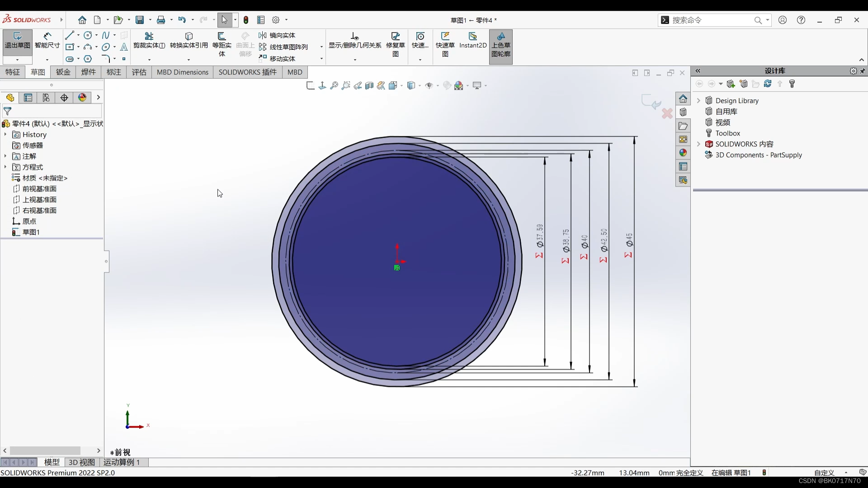This screenshot has height=488, width=868.
Task: Switch to the 运动算例 1 bottom tab
Action: (x=122, y=462)
